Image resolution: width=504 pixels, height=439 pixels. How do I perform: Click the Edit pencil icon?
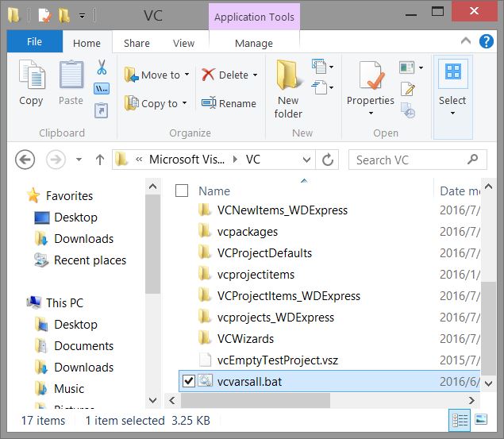pos(408,89)
